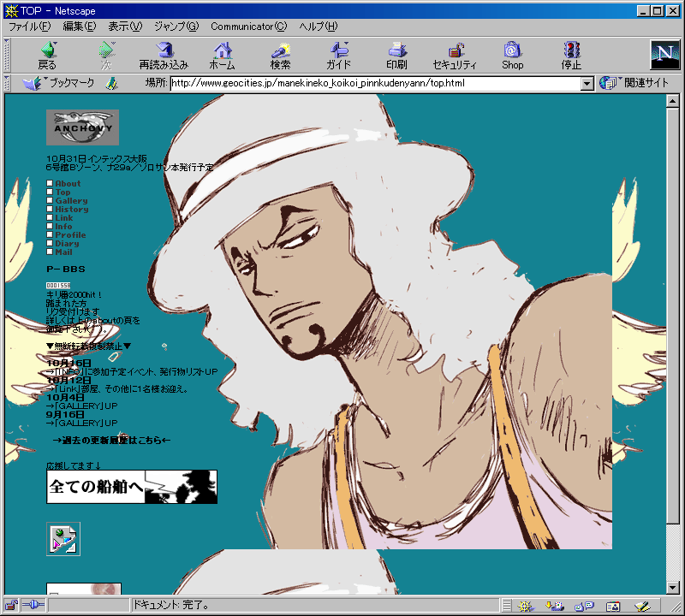Open the Diary link
Viewport: 685px width, 616px height.
click(x=68, y=244)
